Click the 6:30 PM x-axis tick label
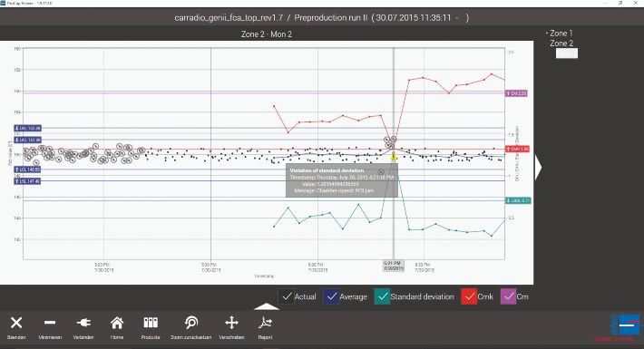Image resolution: width=644 pixels, height=349 pixels. pos(424,267)
